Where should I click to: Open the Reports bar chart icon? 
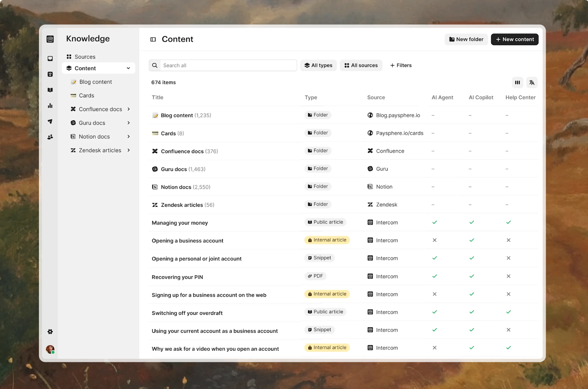pos(50,106)
